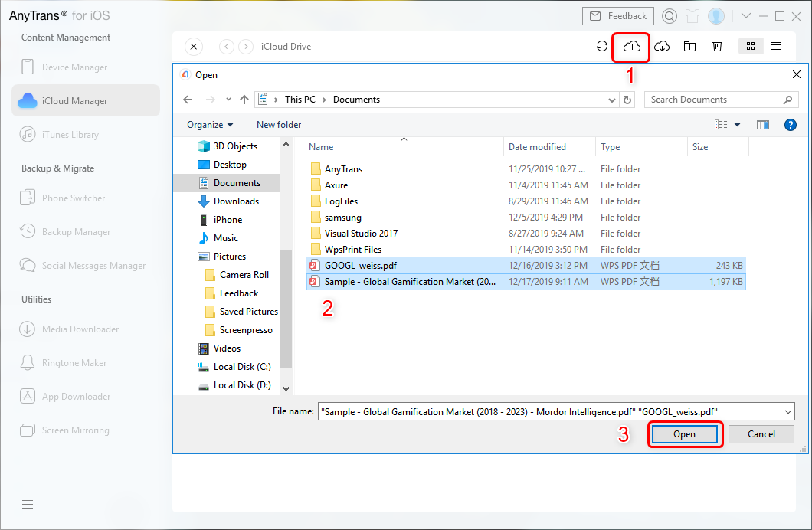Click the Feedback button in title bar
Screen dimensions: 812x530
point(618,15)
